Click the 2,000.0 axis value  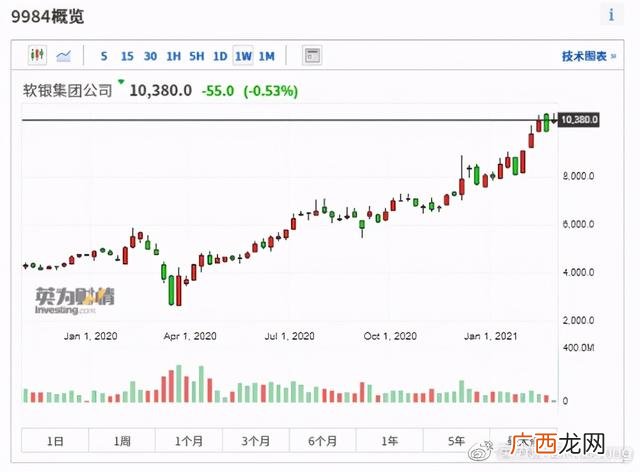click(x=578, y=321)
